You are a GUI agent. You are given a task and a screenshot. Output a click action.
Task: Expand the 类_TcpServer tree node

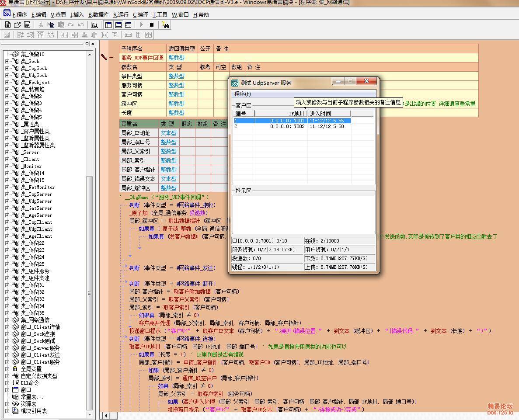[7, 194]
